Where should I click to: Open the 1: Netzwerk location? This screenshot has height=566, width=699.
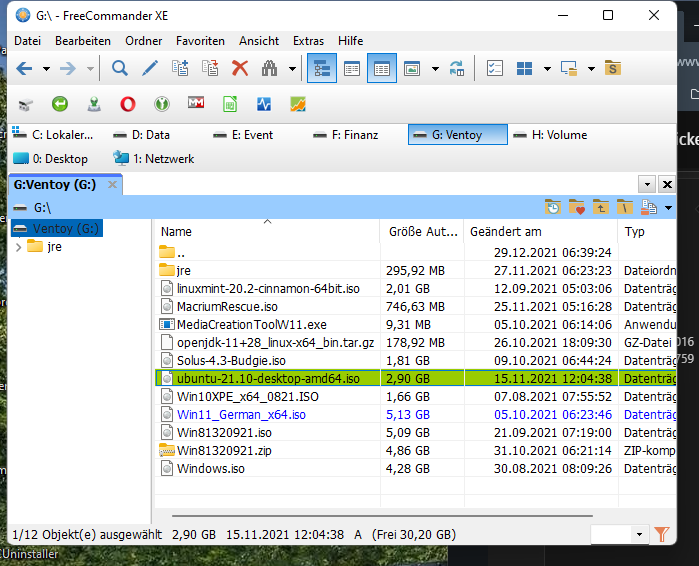tap(154, 159)
